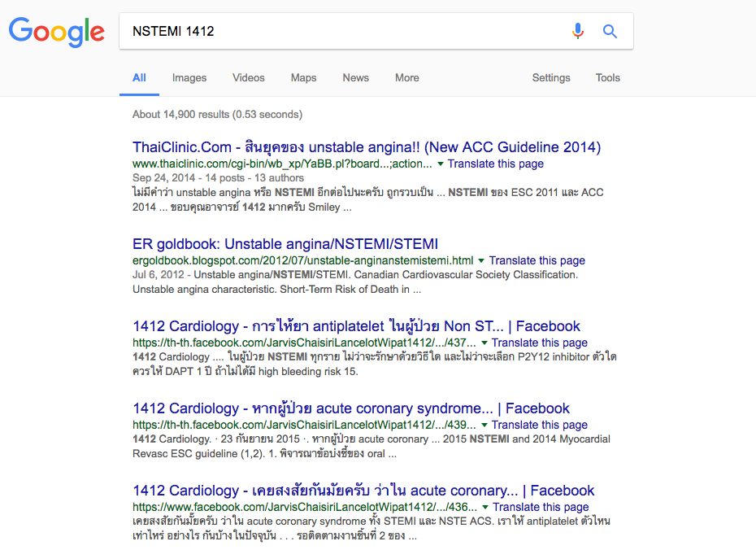Open the ThaiClinic.Com unstable angina result
The height and width of the screenshot is (550, 756).
coord(367,146)
